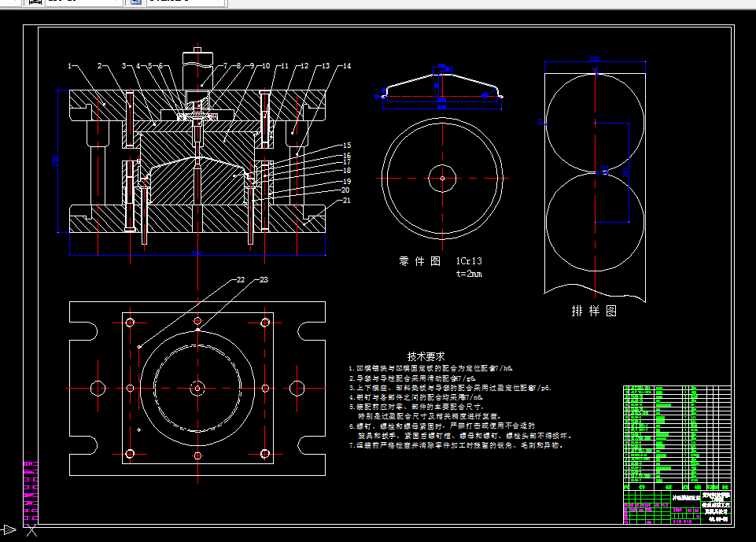Select the '零件图' label text
Image resolution: width=756 pixels, height=542 pixels.
point(420,261)
